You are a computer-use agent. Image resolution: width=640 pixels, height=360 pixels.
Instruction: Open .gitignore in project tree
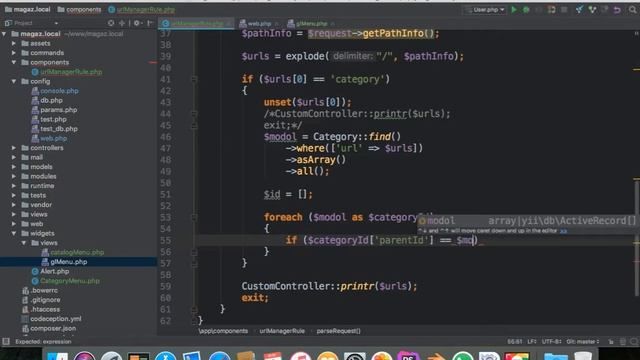pos(45,300)
